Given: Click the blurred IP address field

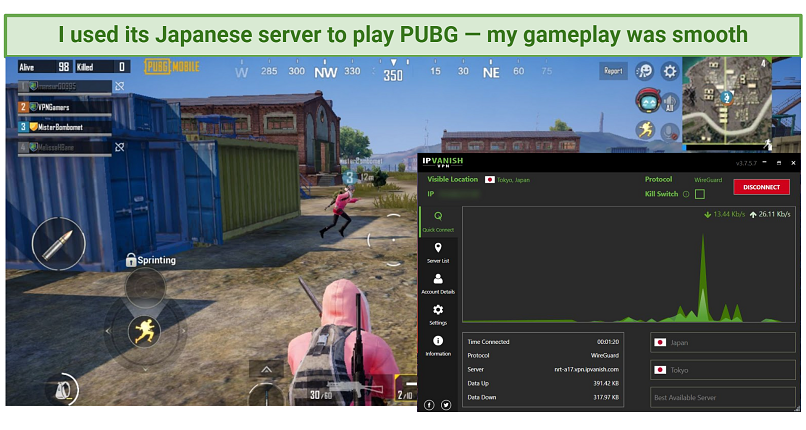Looking at the screenshot, I should [459, 194].
